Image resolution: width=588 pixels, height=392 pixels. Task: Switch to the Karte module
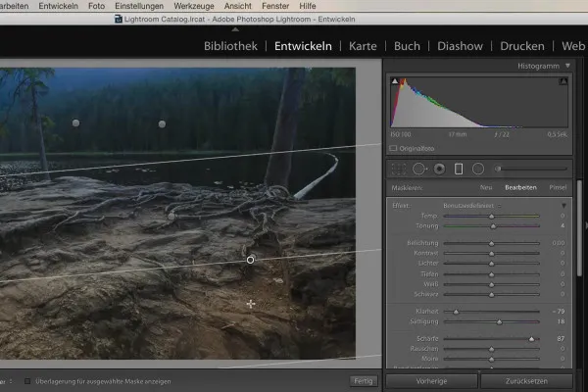pos(363,46)
